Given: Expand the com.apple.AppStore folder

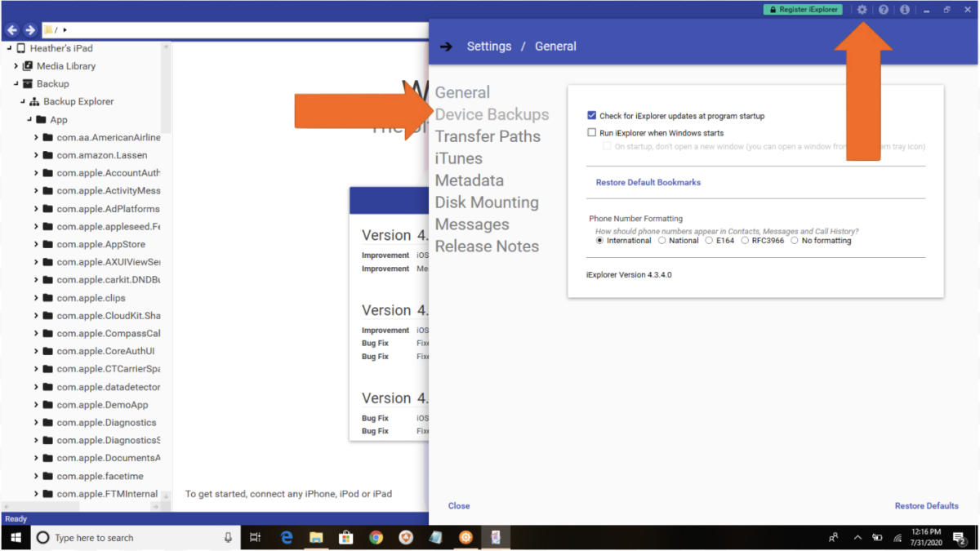Looking at the screenshot, I should 37,244.
